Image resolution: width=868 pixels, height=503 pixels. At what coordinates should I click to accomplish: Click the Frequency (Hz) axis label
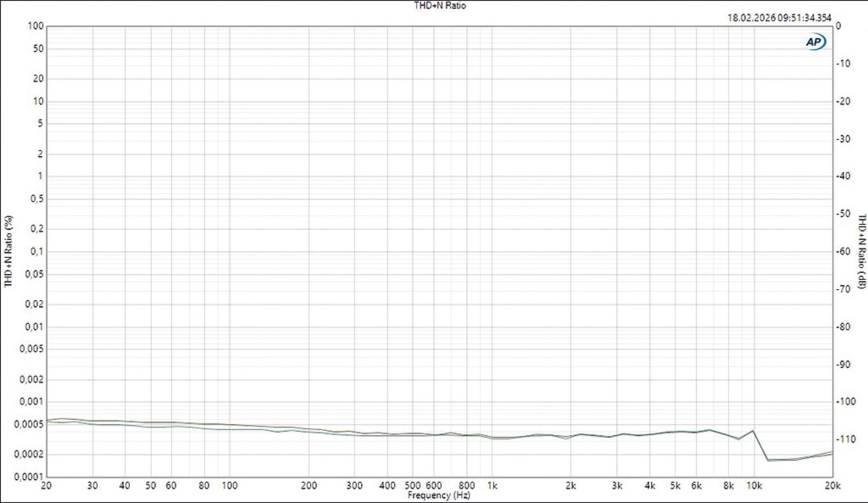click(x=439, y=495)
